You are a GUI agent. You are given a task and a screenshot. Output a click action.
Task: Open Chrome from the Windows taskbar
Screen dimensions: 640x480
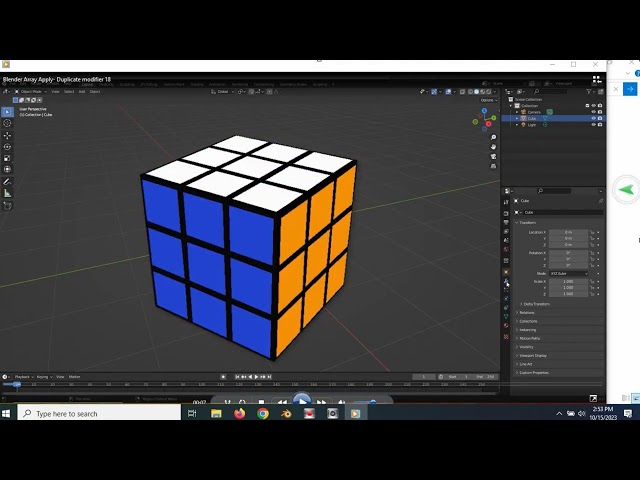coord(263,413)
